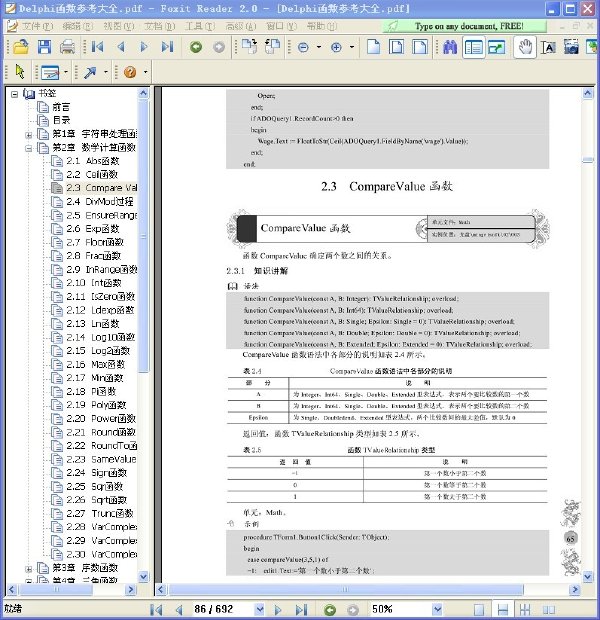This screenshot has height=620, width=600.
Task: Open the 编辑 menu
Action: point(78,26)
